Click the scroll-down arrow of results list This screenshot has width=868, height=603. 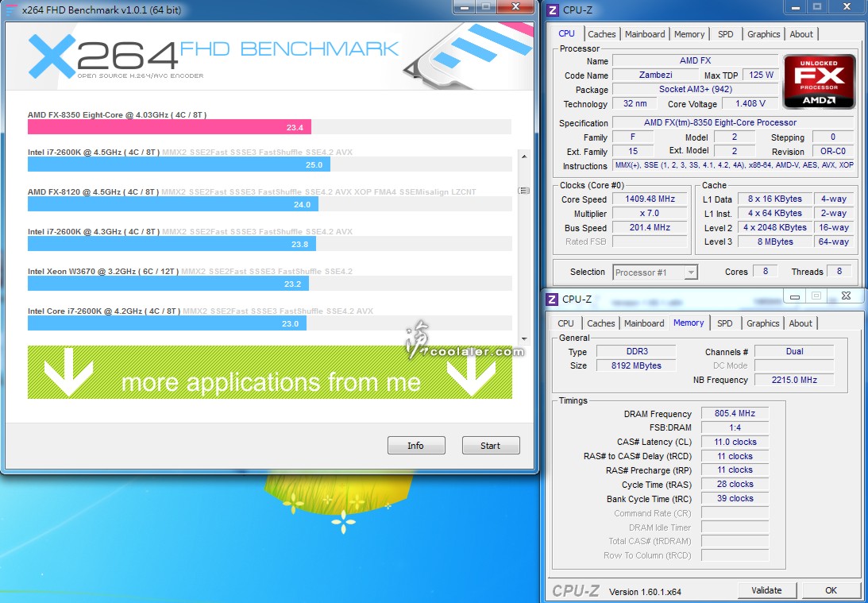pyautogui.click(x=523, y=339)
